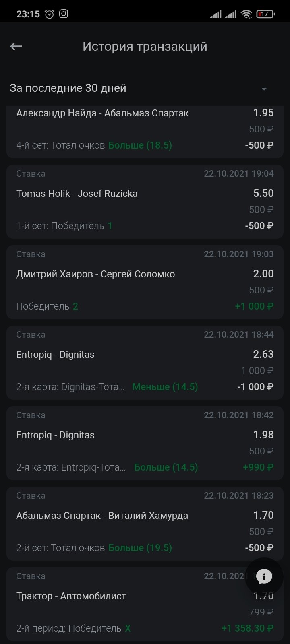The height and width of the screenshot is (644, 290).
Task: Tap the second cellular signal bars icon
Action: (231, 14)
